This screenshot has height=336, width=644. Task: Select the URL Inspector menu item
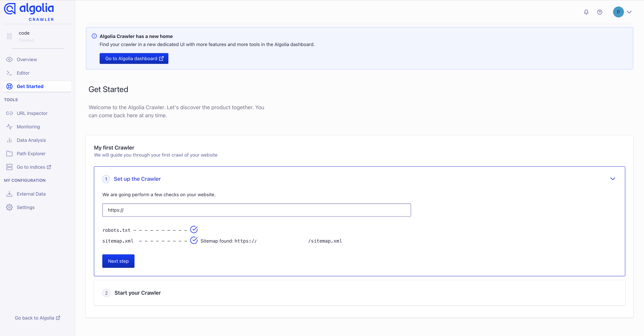[x=32, y=113]
